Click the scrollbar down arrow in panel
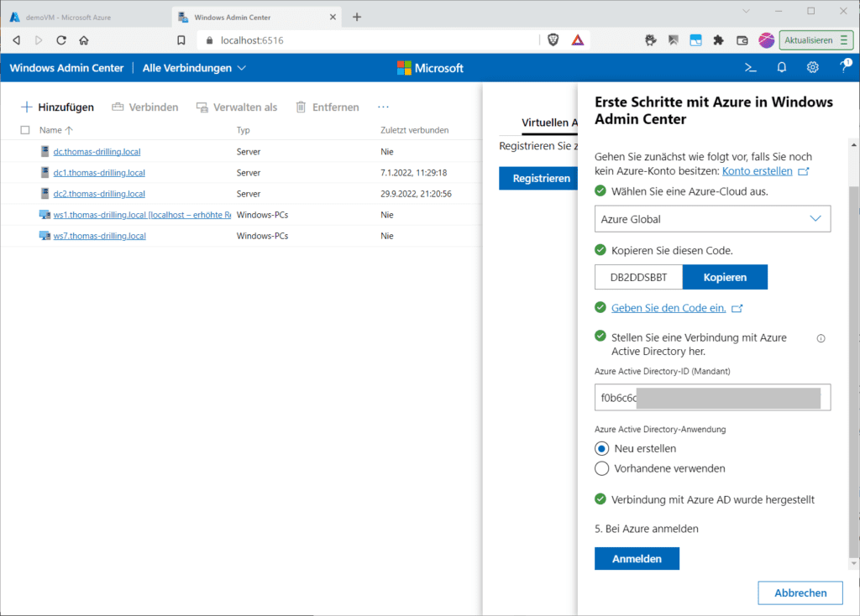This screenshot has width=860, height=616. pyautogui.click(x=853, y=563)
